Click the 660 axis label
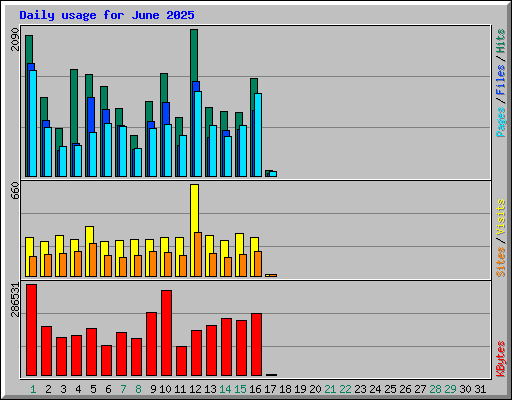 tap(15, 191)
